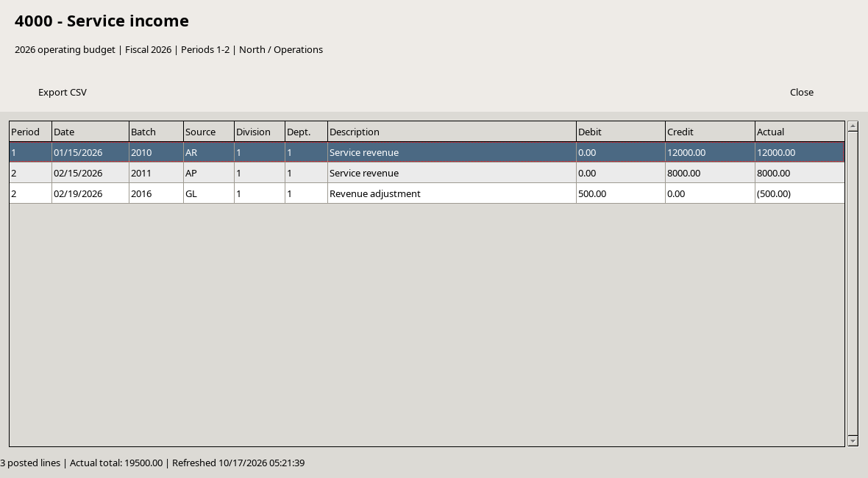Click period cell in the 01/15/2026 row
This screenshot has height=478, width=868.
click(x=30, y=152)
